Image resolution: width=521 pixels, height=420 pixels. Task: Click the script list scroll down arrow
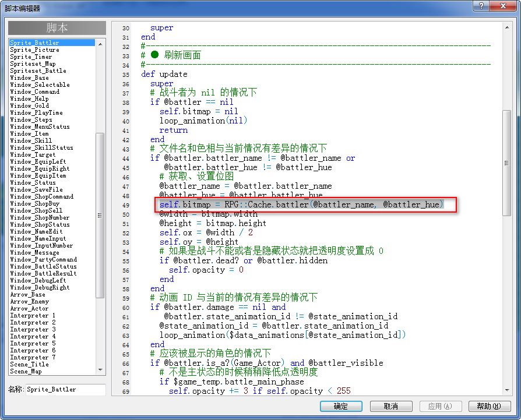click(100, 370)
